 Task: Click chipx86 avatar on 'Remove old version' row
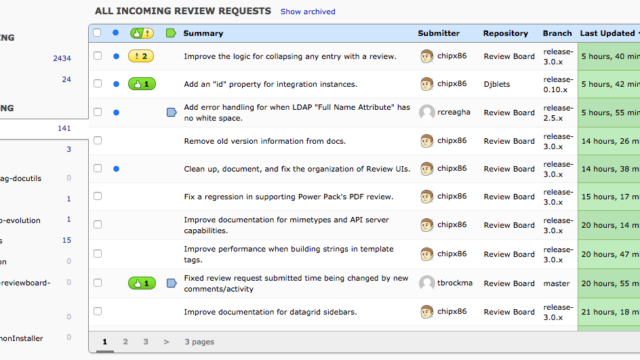tap(427, 141)
